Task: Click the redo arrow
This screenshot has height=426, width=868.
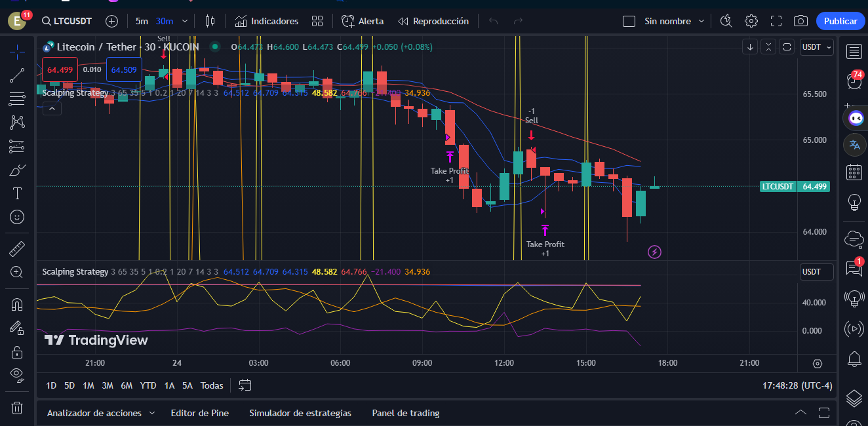Action: coord(518,21)
